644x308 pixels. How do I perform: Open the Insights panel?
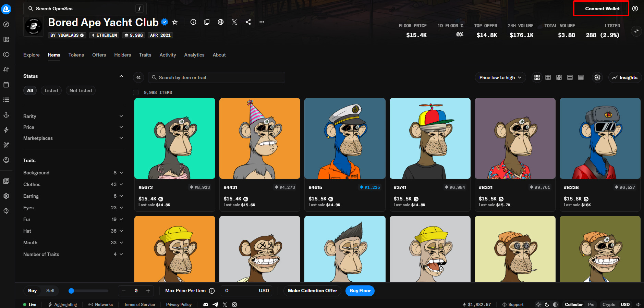(x=625, y=77)
